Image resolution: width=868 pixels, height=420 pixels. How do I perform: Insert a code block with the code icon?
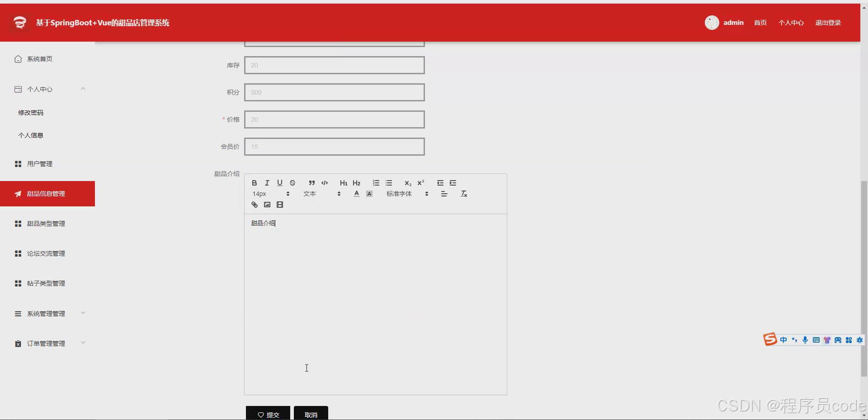(x=324, y=183)
